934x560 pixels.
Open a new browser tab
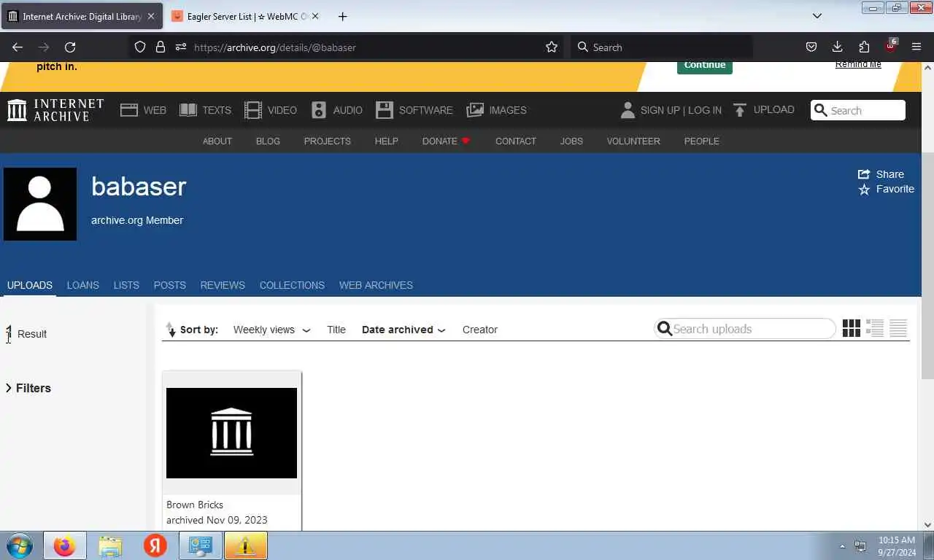click(342, 16)
